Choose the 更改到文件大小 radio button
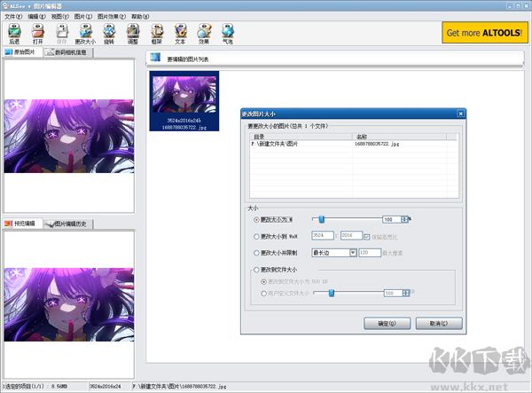532x393 pixels. click(x=257, y=269)
